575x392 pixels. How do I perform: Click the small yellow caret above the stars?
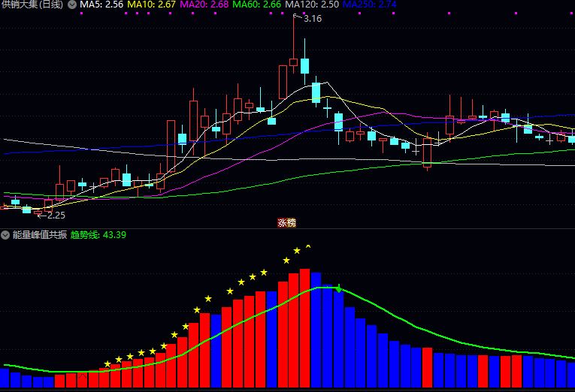click(x=307, y=246)
